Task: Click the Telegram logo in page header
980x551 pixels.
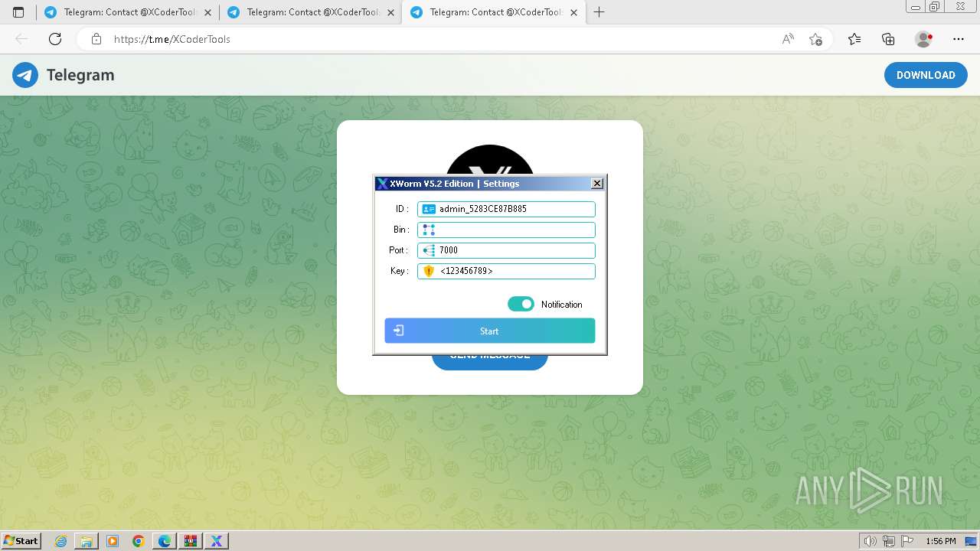Action: 25,75
